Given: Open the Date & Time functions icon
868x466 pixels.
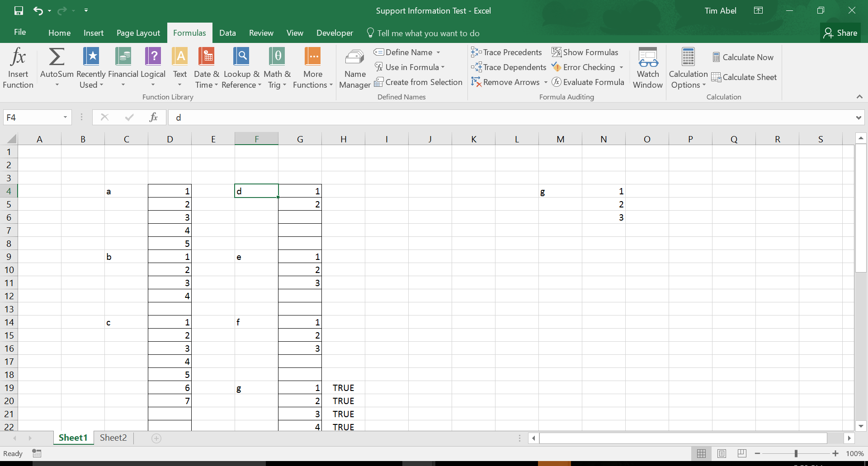Looking at the screenshot, I should [x=207, y=56].
